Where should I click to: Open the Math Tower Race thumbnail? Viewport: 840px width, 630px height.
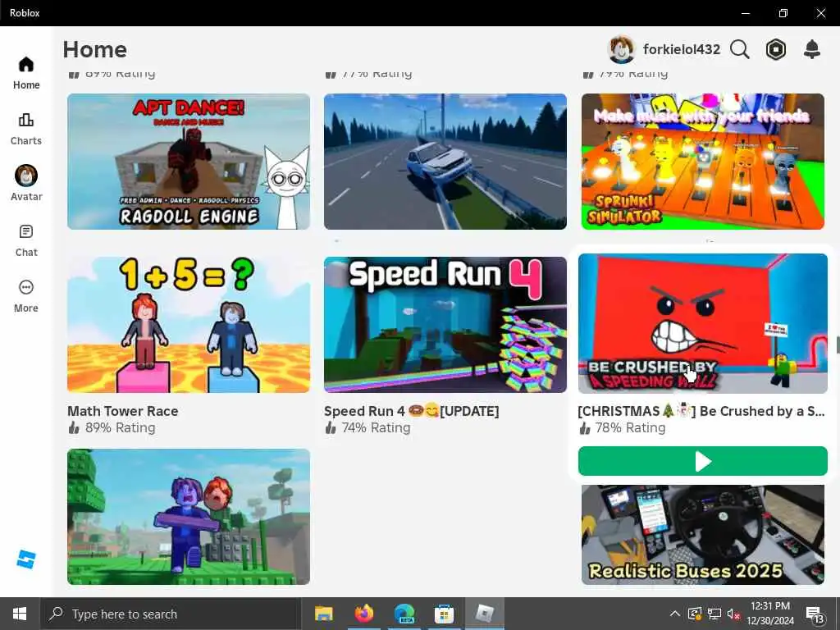click(x=189, y=325)
